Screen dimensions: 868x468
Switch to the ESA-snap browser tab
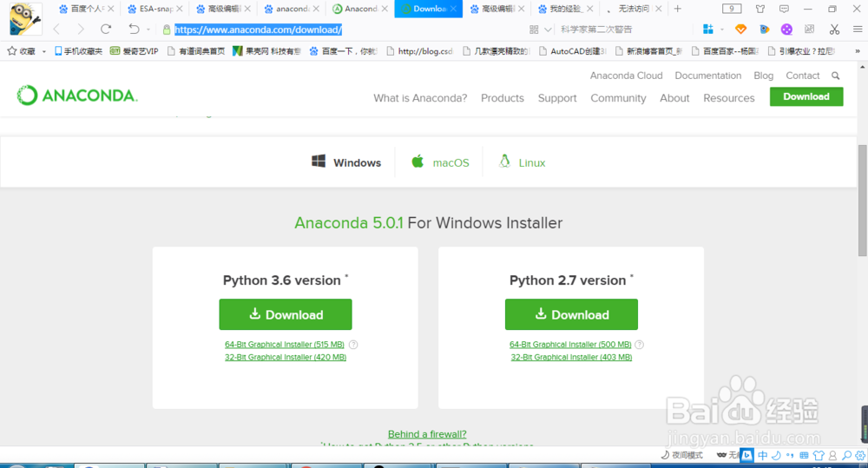tap(155, 9)
